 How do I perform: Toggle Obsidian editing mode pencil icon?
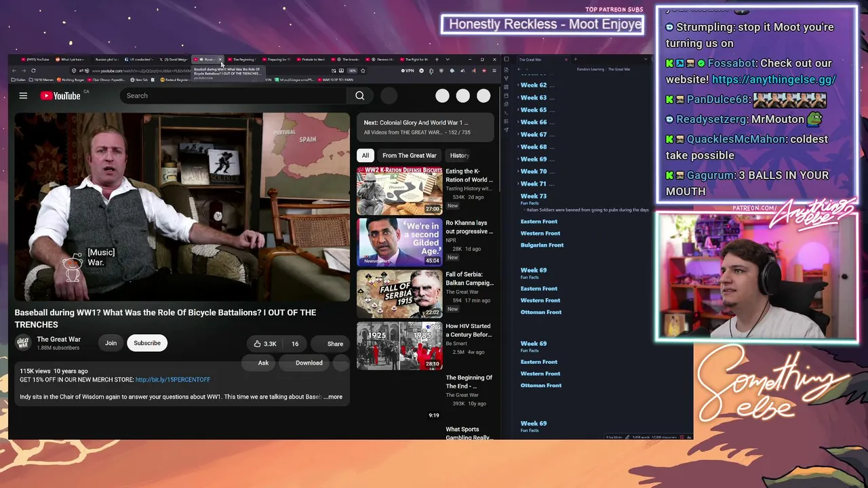627,437
